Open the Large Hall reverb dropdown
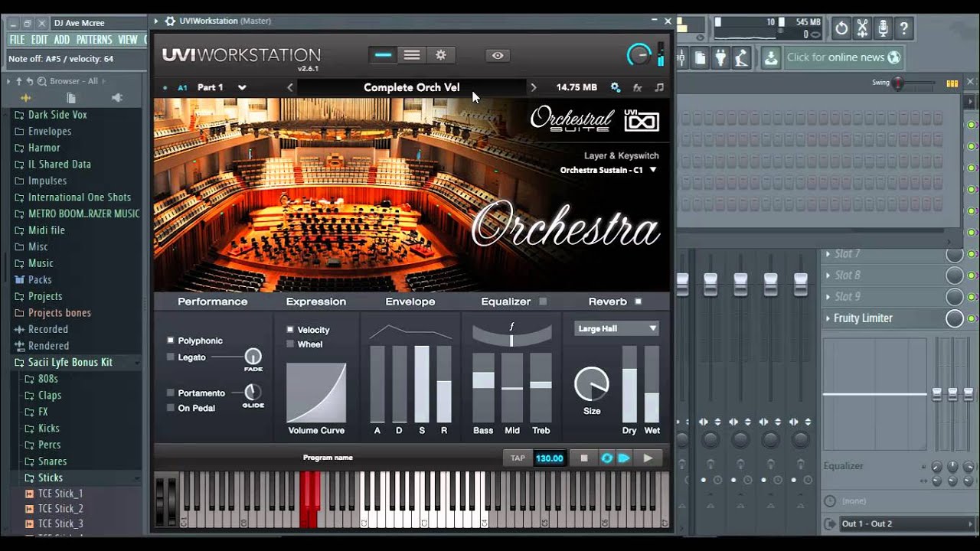The width and height of the screenshot is (980, 551). coord(616,328)
